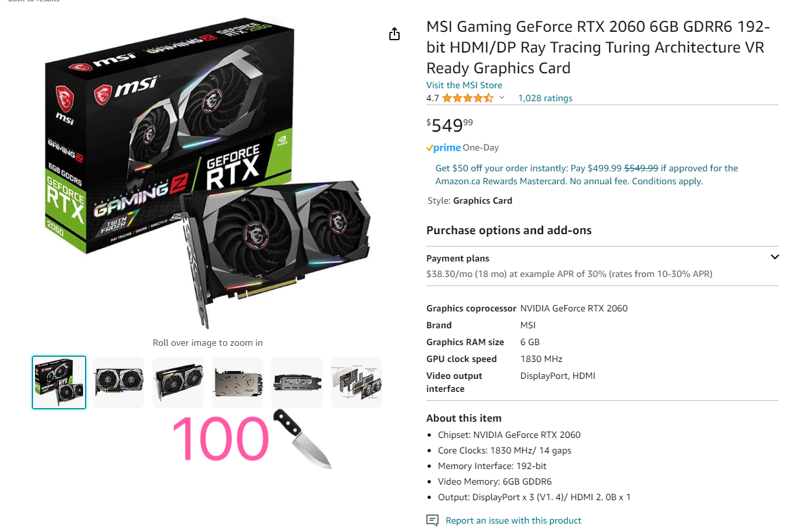787x532 pixels.
Task: Visit the MSI Store link
Action: (464, 85)
